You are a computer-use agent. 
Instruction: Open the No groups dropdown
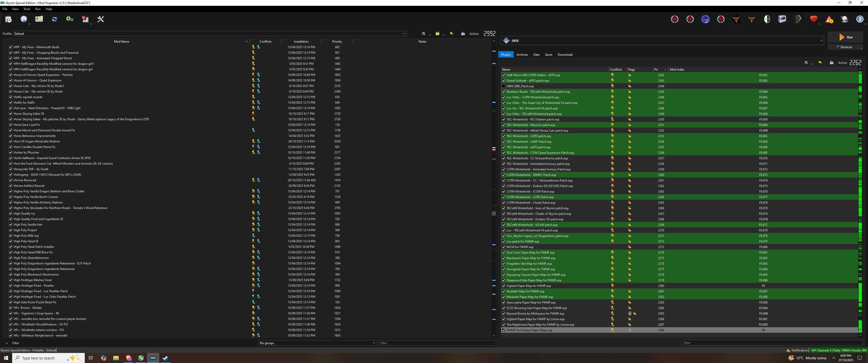point(317,343)
